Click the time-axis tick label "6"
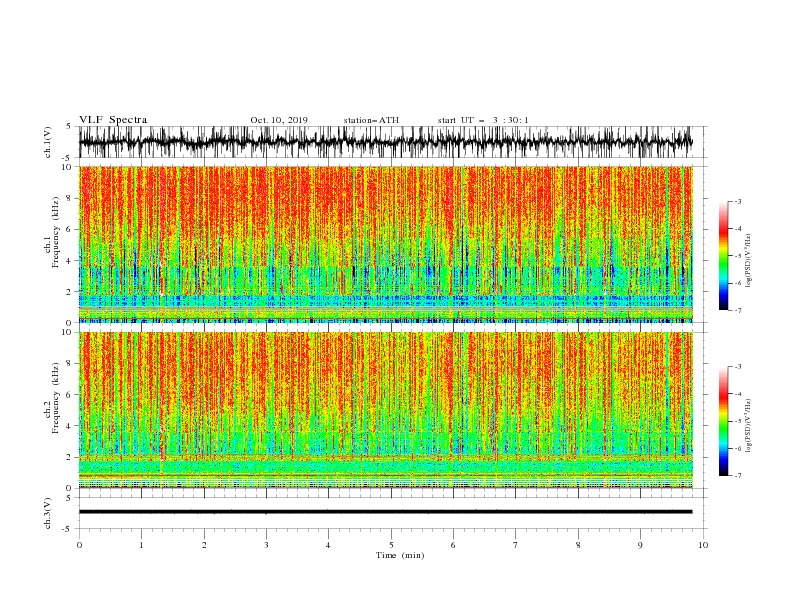Viewport: 792px width, 612px height. (453, 545)
